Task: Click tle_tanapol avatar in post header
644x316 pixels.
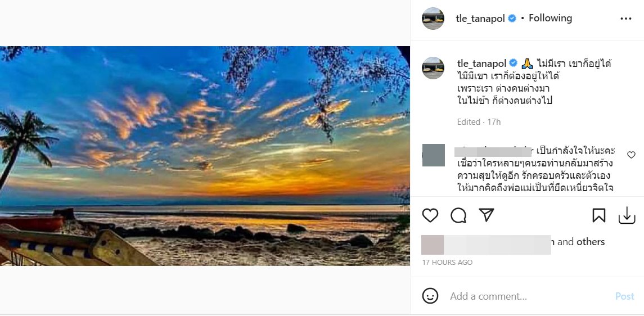Action: pos(433,19)
